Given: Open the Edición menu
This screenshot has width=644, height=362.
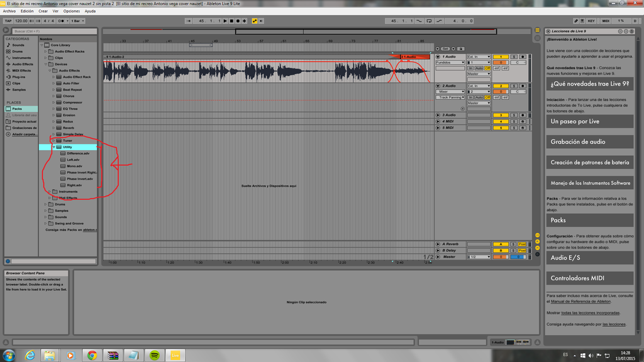Looking at the screenshot, I should point(27,11).
